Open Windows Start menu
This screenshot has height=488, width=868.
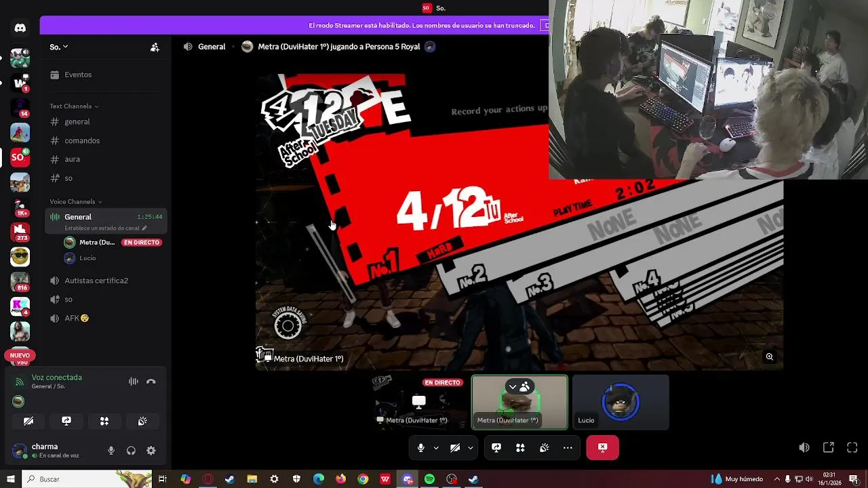[10, 479]
